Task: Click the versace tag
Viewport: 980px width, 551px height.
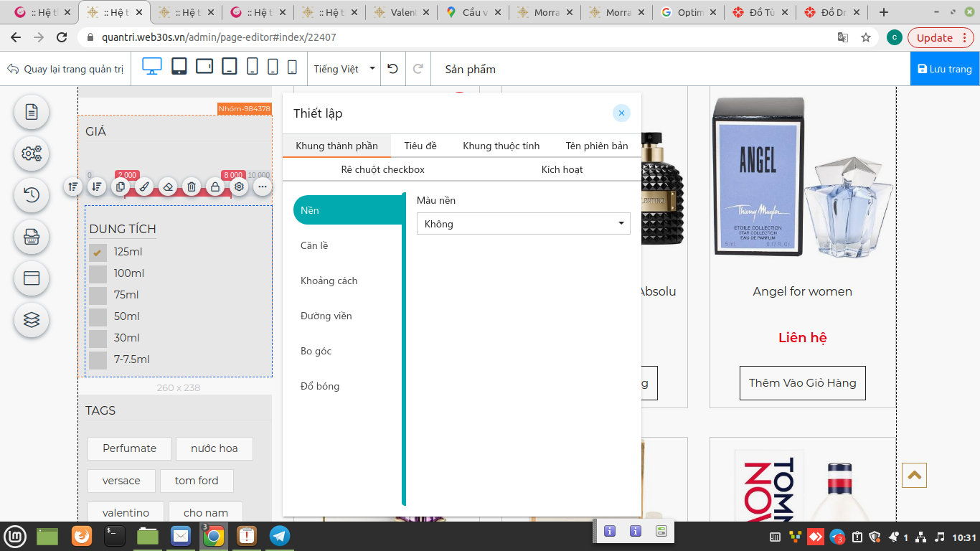Action: coord(121,481)
